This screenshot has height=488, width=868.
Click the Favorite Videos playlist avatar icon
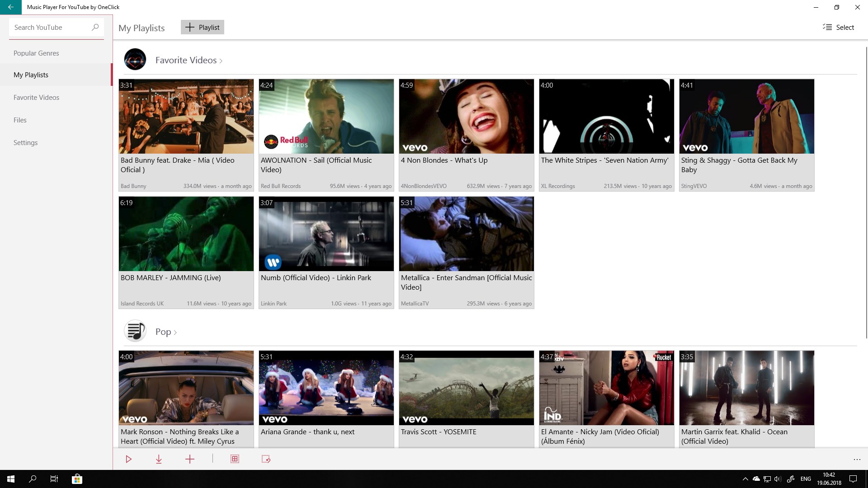point(135,60)
